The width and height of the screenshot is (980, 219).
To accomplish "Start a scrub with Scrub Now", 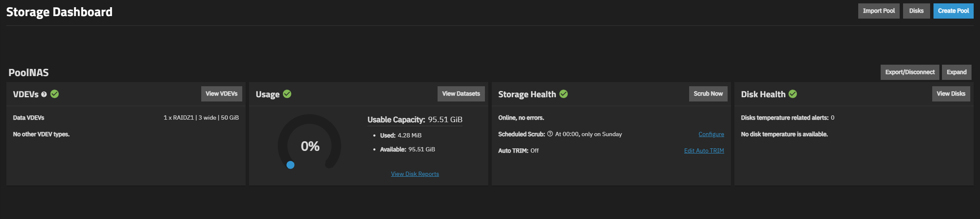I will pos(708,94).
